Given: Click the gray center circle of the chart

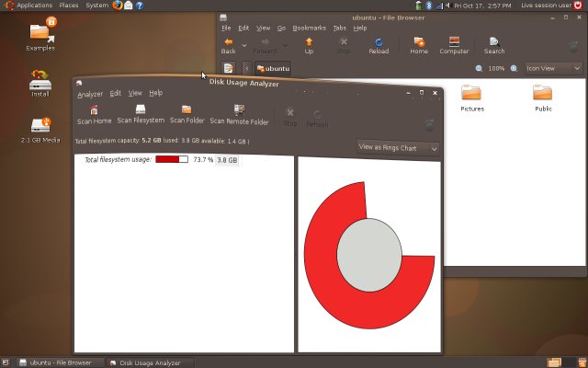Looking at the screenshot, I should point(369,255).
